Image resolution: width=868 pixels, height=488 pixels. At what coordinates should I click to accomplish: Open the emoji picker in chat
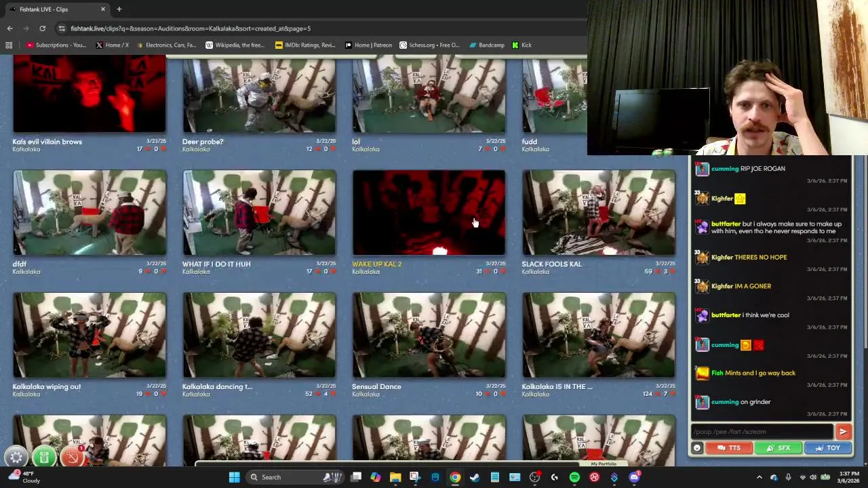tap(696, 448)
